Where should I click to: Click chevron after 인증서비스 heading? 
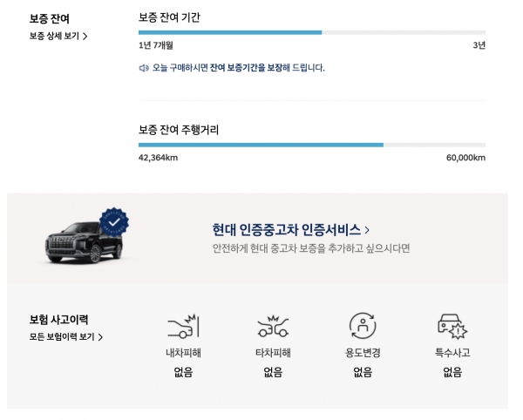point(367,230)
